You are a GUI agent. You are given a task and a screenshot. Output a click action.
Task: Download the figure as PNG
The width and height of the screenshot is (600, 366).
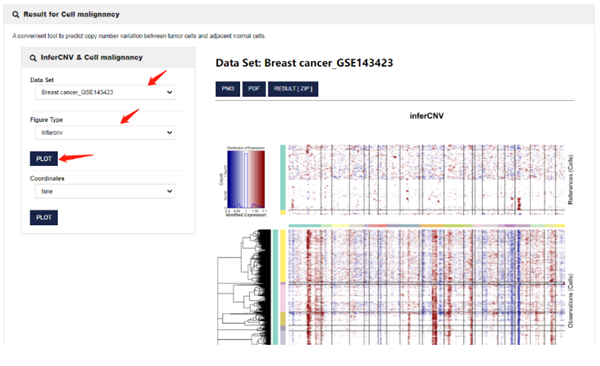228,89
